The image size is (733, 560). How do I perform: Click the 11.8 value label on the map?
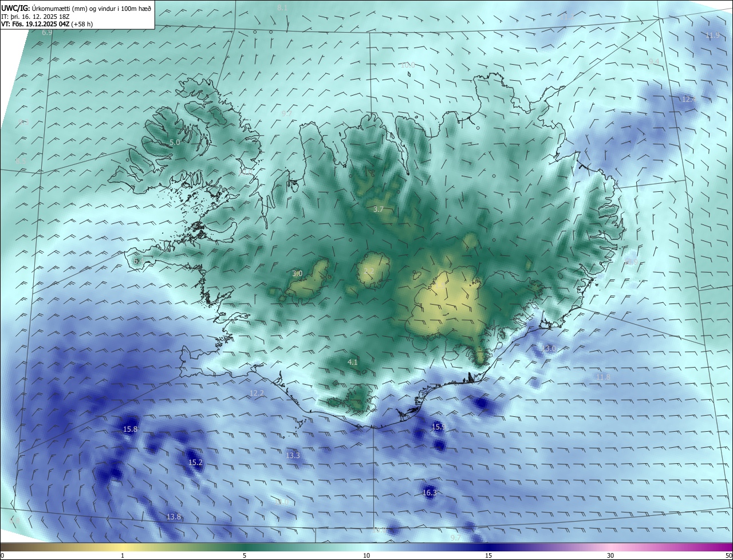pyautogui.click(x=603, y=377)
